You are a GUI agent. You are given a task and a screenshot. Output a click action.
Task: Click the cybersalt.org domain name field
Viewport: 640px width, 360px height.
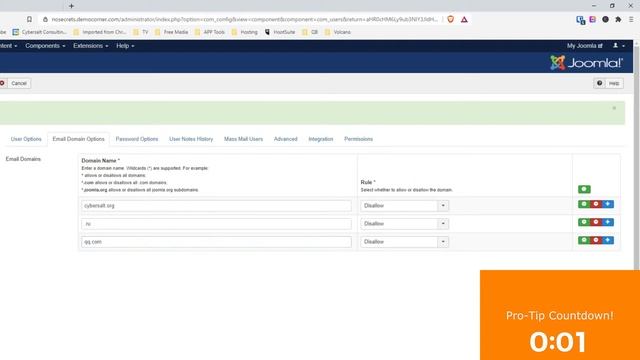(x=216, y=206)
